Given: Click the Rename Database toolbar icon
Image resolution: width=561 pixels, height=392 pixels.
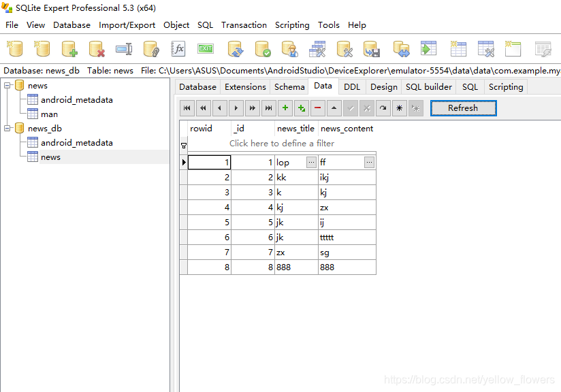Looking at the screenshot, I should pos(124,48).
